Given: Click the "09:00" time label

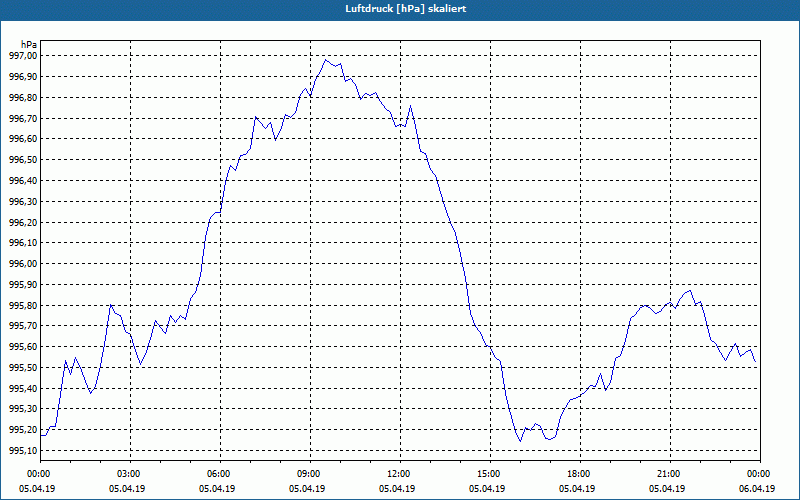Looking at the screenshot, I should coord(307,474).
